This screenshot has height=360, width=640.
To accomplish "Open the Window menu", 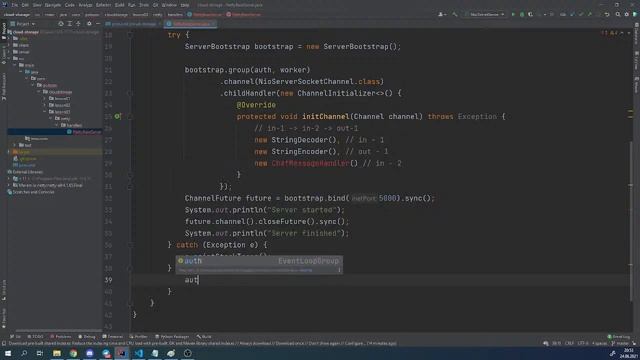I will coord(169,5).
